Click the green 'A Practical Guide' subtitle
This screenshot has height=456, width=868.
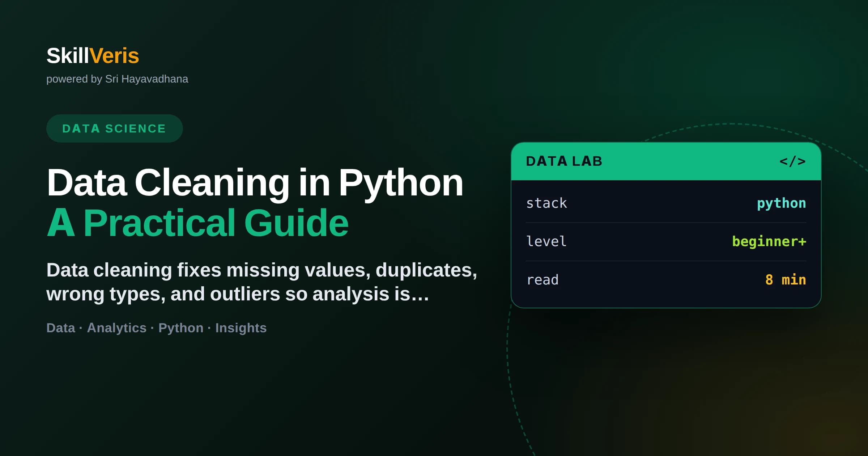point(197,223)
